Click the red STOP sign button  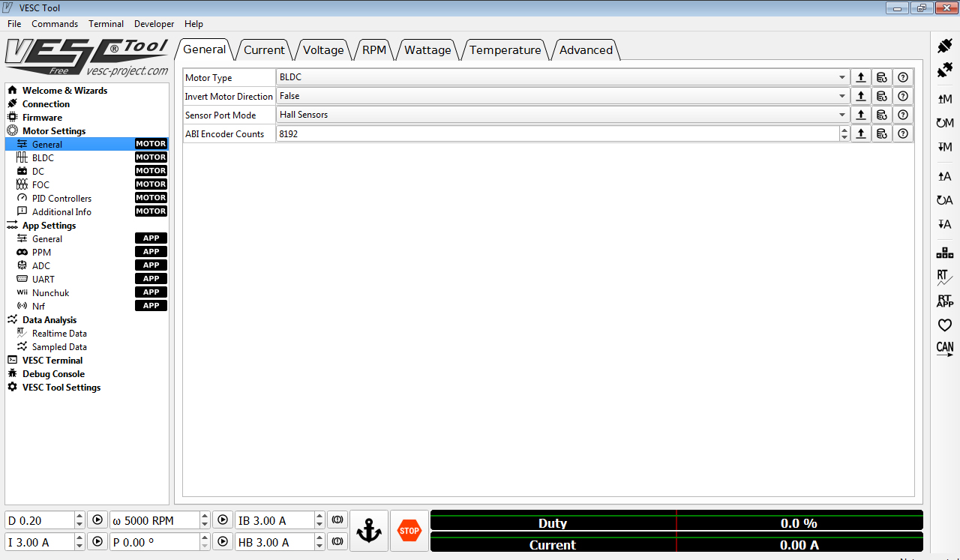(x=409, y=531)
